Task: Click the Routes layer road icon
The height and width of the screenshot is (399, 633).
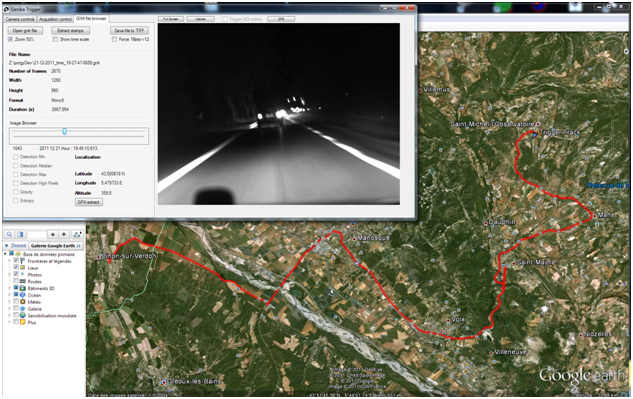Action: point(23,281)
